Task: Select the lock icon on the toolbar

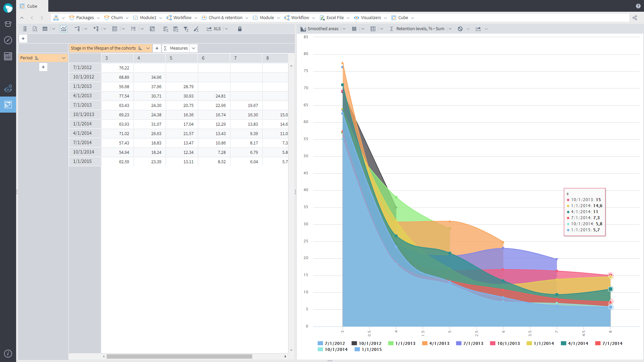Action: point(239,29)
